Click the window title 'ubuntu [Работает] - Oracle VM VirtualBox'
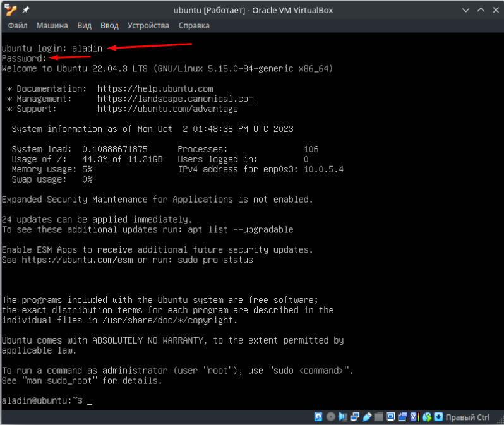 click(253, 10)
